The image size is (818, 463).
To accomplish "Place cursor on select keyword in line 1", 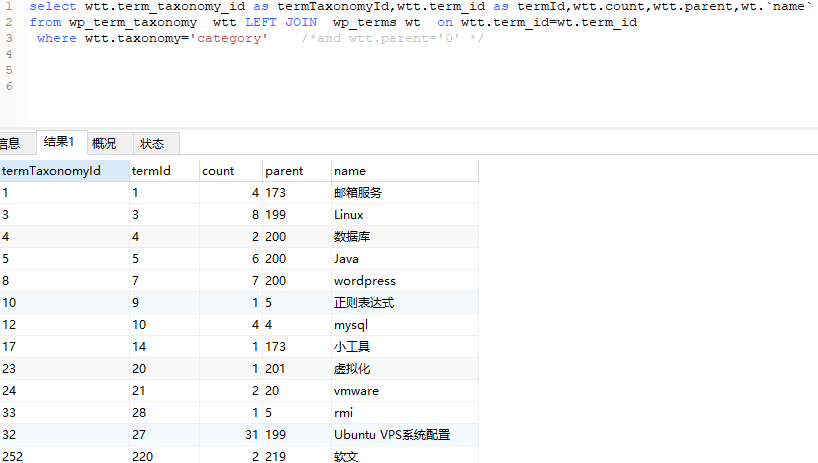I will [53, 7].
